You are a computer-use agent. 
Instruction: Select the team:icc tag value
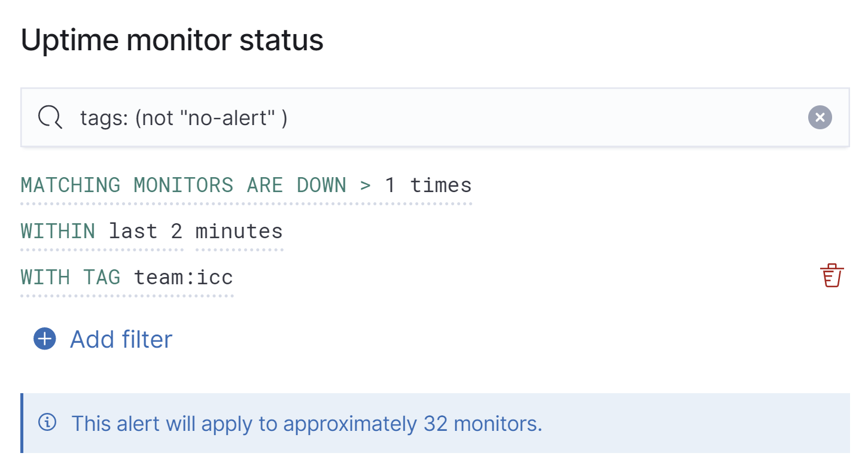coord(183,277)
